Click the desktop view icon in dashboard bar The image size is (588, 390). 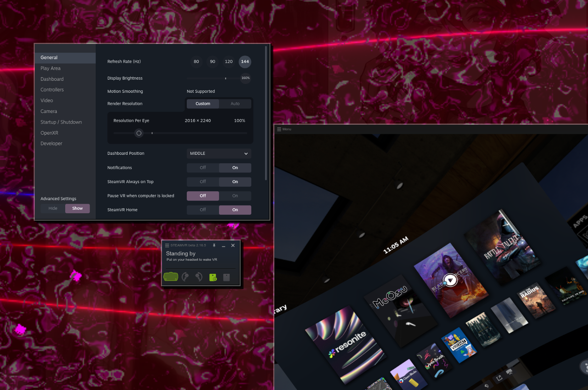[509, 372]
